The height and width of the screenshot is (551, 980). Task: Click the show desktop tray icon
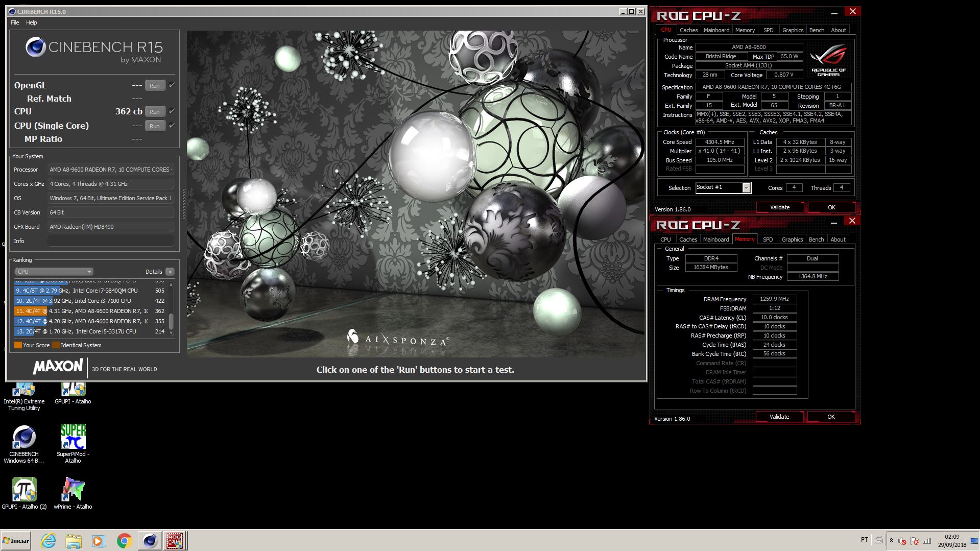974,541
